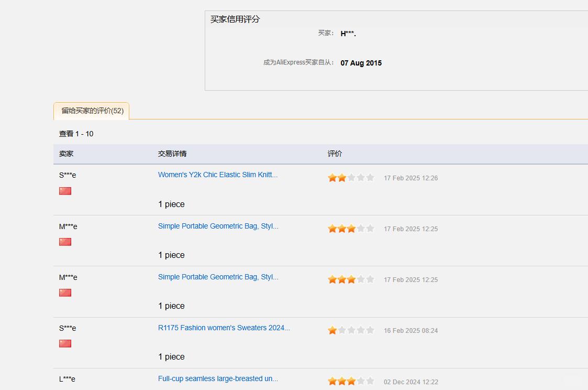Click 1 piece under Women's Y2k Chic item
The height and width of the screenshot is (390, 588).
171,204
